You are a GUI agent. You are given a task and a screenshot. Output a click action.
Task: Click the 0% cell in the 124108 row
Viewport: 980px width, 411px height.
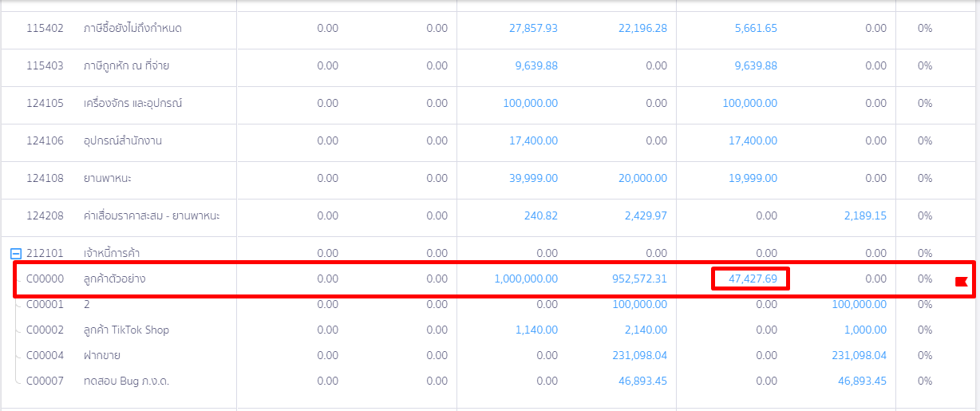[x=925, y=179]
